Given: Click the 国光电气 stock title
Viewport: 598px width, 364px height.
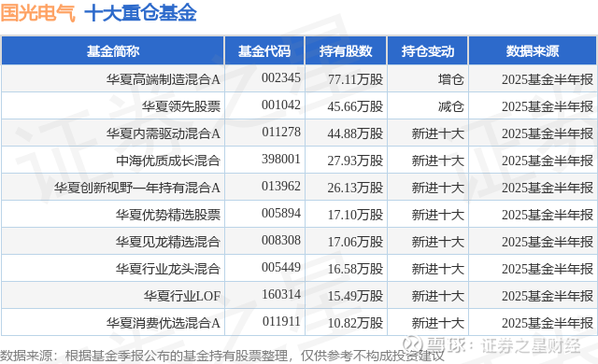Looking at the screenshot, I should 37,12.
